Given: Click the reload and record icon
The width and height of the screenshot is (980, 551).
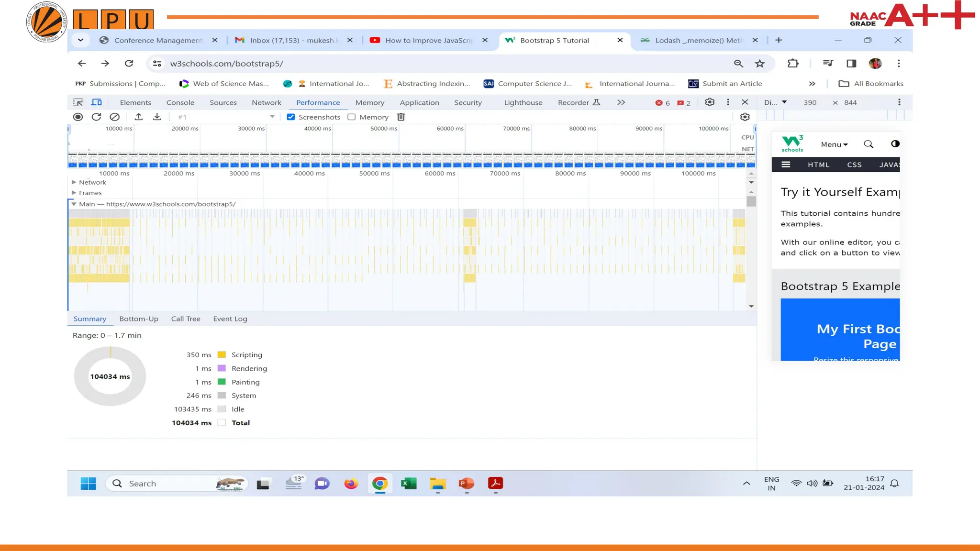Looking at the screenshot, I should tap(96, 117).
